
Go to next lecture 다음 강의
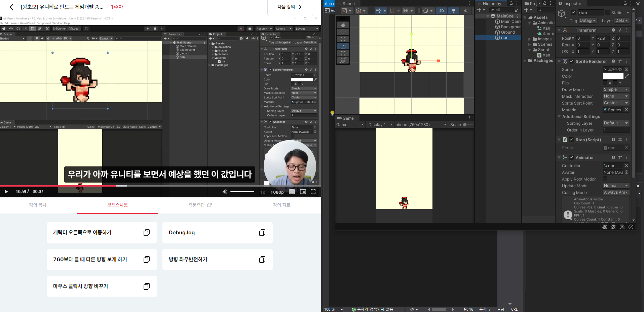click(290, 7)
